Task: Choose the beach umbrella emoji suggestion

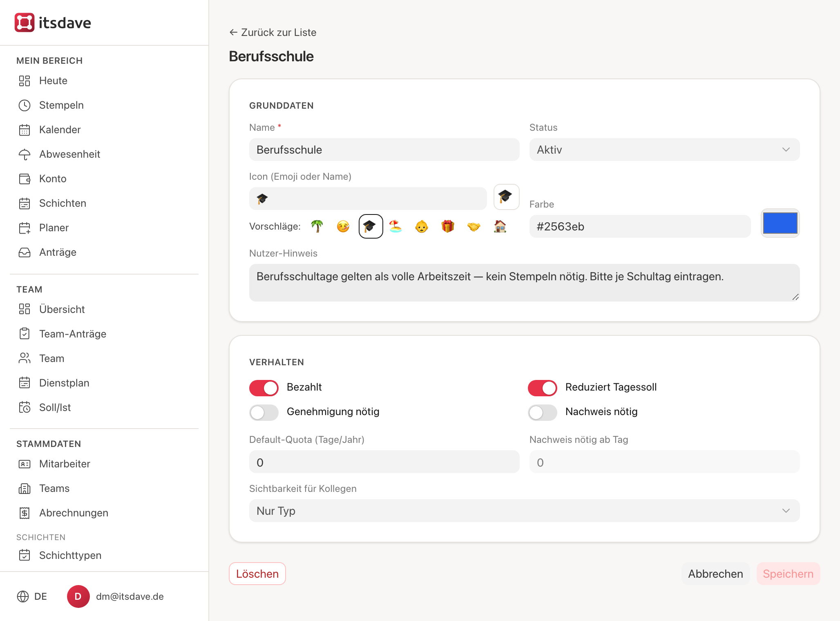Action: click(395, 226)
